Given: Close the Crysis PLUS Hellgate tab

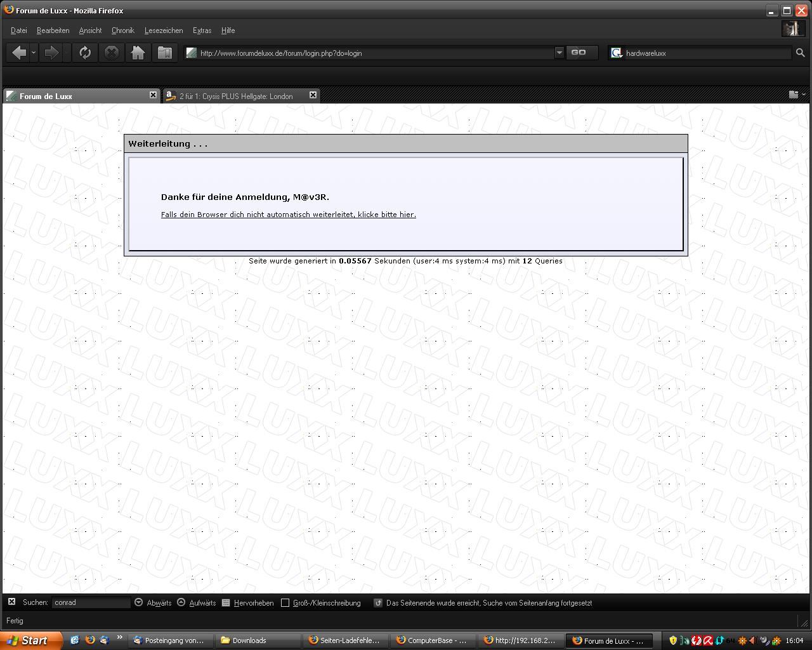Looking at the screenshot, I should click(x=313, y=95).
